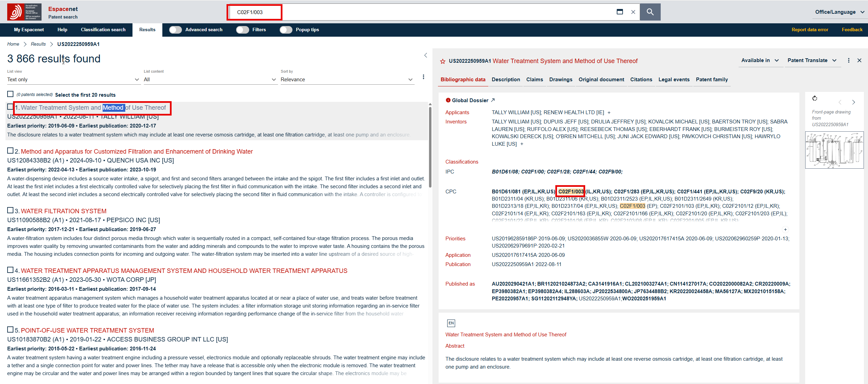Open the query builder window icon in the search bar
The image size is (868, 384).
620,12
